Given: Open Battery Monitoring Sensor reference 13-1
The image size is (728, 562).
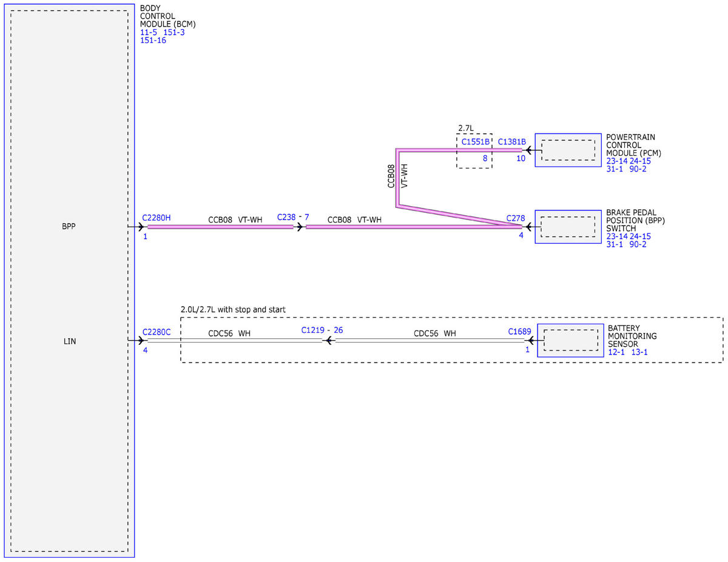Looking at the screenshot, I should (x=639, y=352).
